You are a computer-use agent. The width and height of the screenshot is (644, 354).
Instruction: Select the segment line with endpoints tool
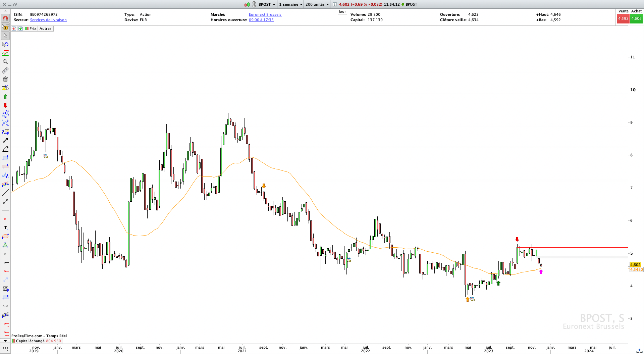click(5, 201)
